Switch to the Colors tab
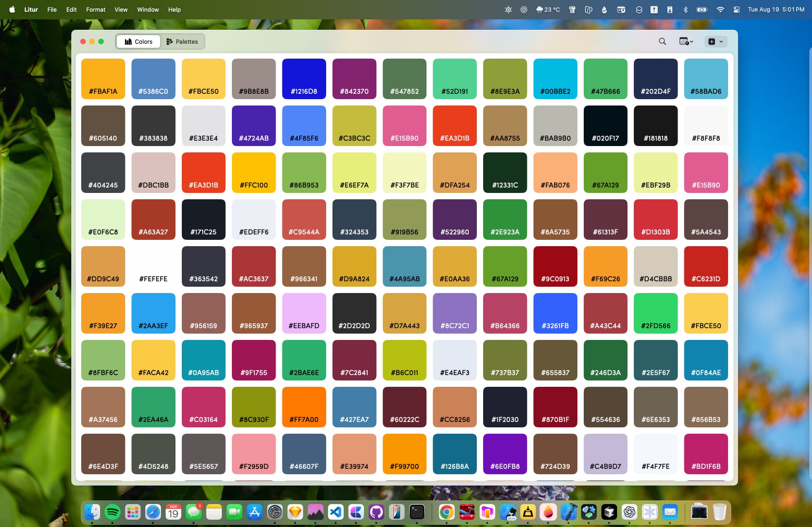Viewport: 812px width, 527px height. [138, 41]
